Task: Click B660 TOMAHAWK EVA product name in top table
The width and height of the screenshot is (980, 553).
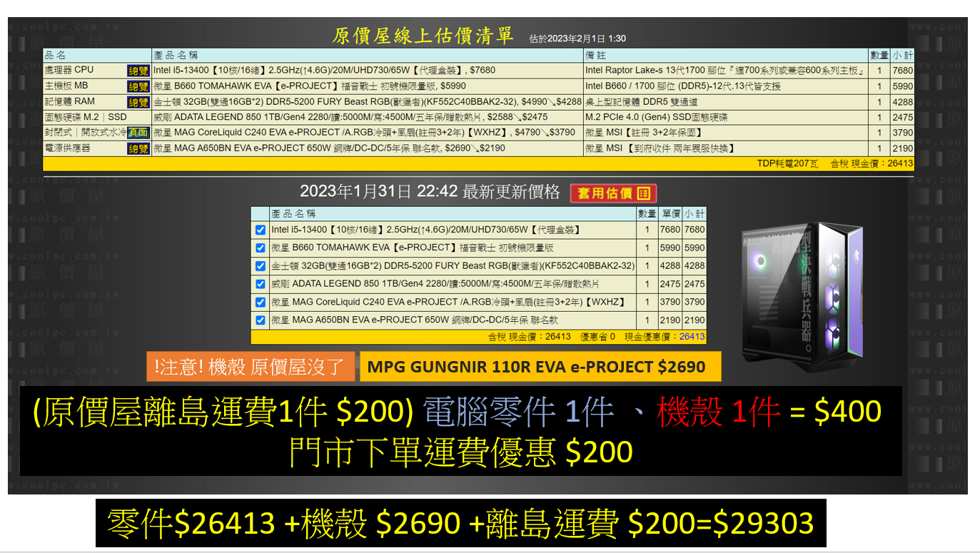Action: [x=310, y=86]
